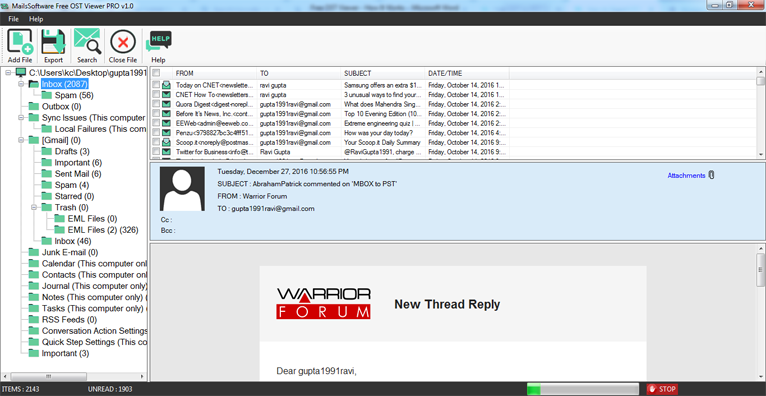Click the 'New Thread Reply' heading

point(447,304)
